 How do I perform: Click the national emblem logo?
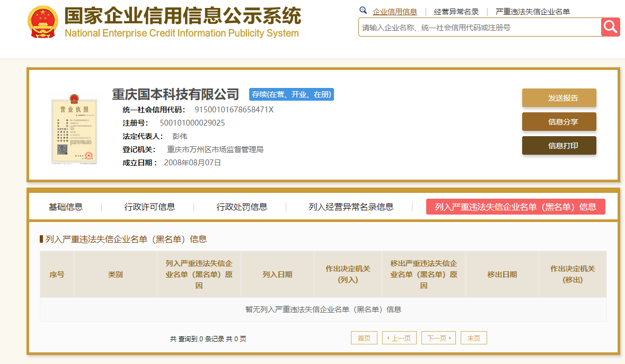[x=42, y=22]
